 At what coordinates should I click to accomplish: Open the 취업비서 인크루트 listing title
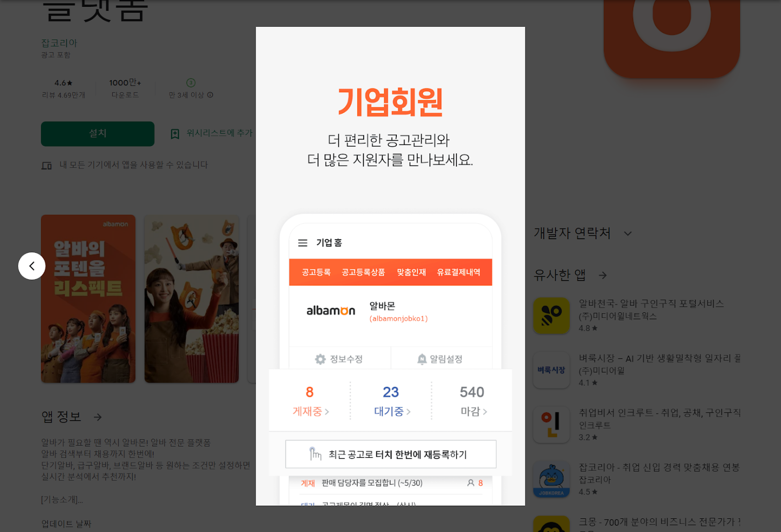pyautogui.click(x=659, y=413)
